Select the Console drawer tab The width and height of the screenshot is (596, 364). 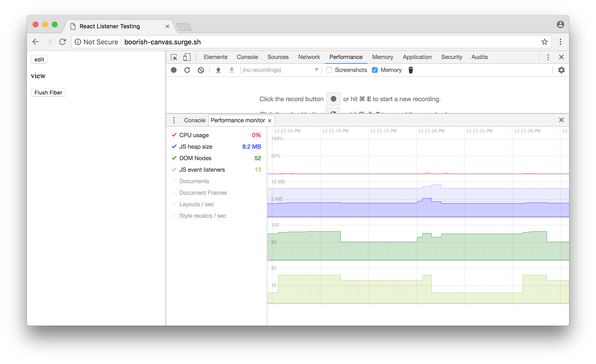tap(195, 120)
